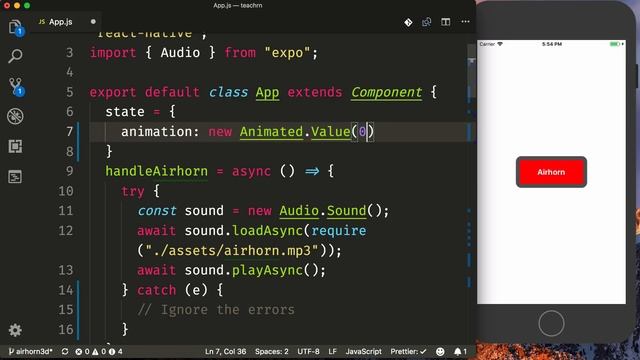Open the Manage settings gear
This screenshot has height=360, width=640.
(15, 330)
